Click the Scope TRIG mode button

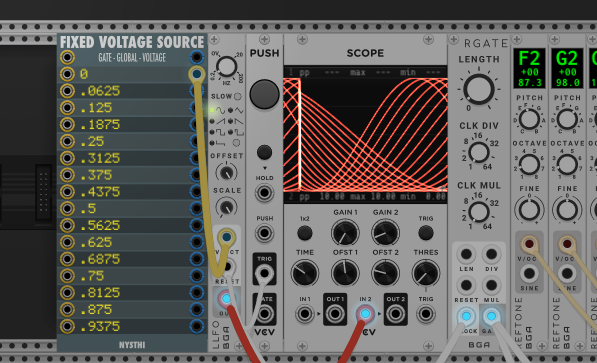point(426,233)
